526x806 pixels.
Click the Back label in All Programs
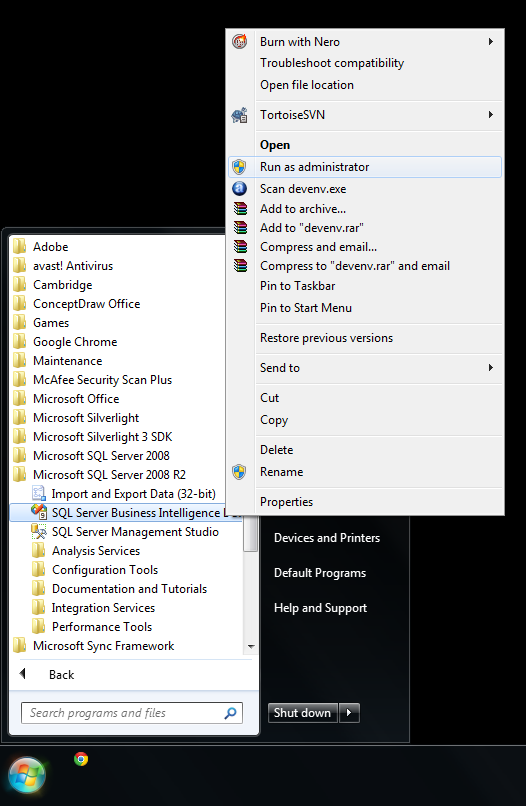pyautogui.click(x=62, y=674)
